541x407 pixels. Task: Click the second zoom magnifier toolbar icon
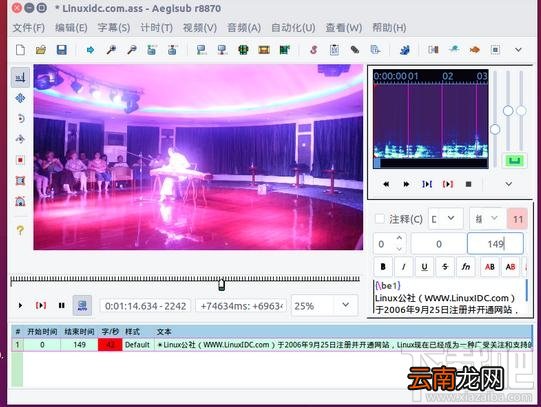[x=131, y=50]
